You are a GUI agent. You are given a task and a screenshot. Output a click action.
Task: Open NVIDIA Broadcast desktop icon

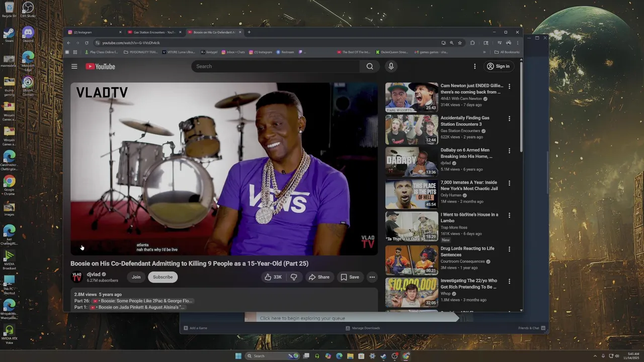[9, 260]
